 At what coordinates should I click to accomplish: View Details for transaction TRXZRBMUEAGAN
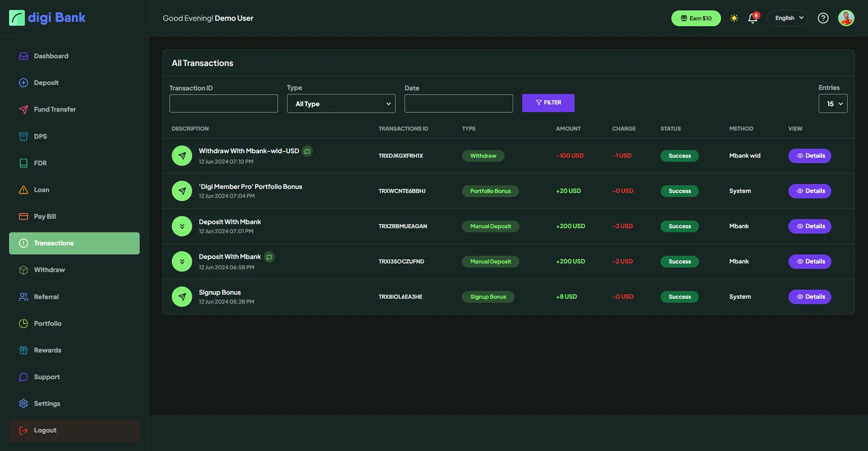tap(810, 226)
